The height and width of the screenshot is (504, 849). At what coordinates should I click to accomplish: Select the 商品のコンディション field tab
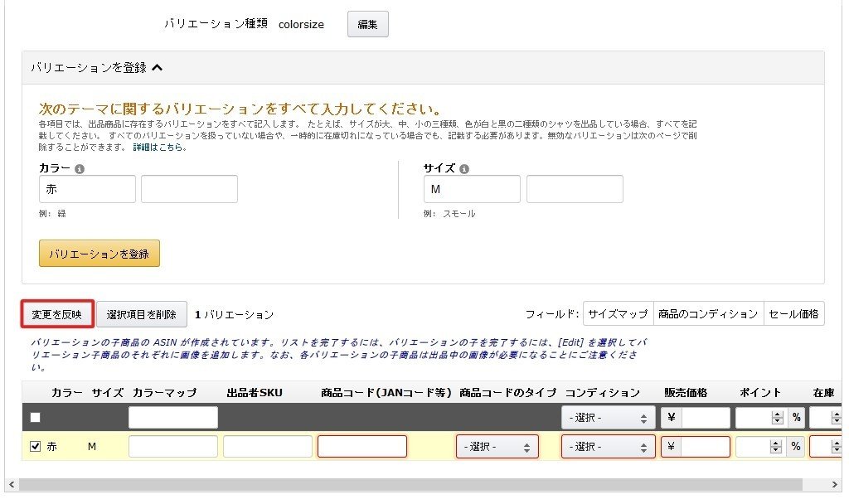click(x=709, y=314)
